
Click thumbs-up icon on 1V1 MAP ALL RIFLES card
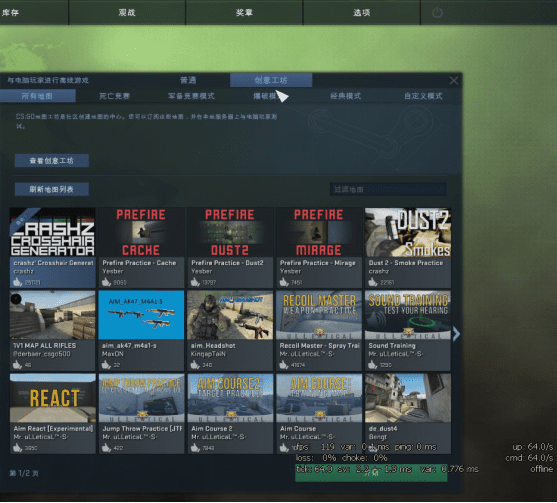click(17, 365)
